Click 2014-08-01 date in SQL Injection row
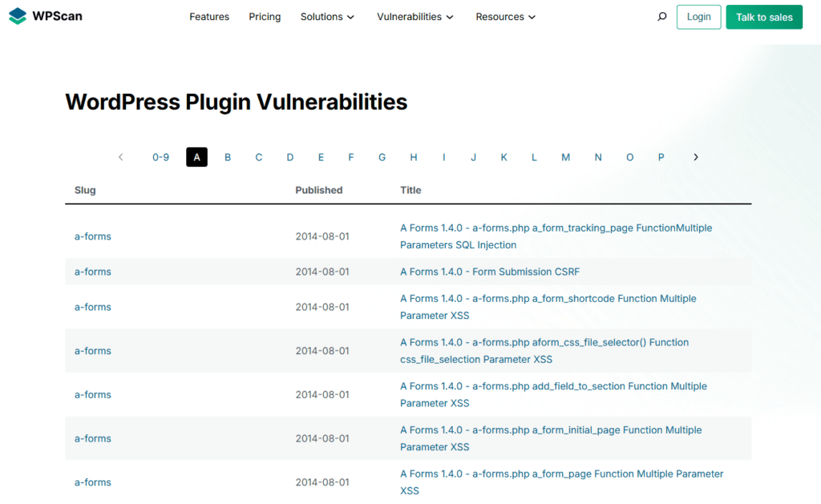Viewport: 821px width, 504px height. [322, 236]
